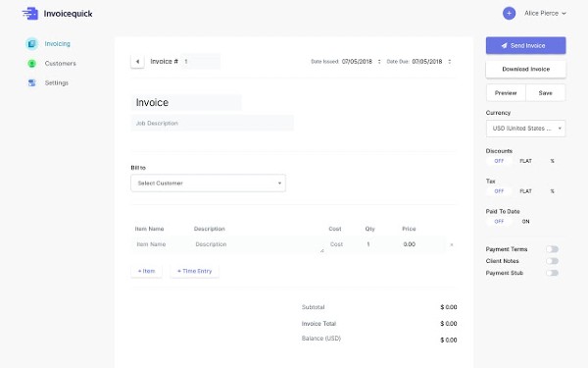Open the Currency USD dropdown
This screenshot has width=588, height=368.
point(525,129)
